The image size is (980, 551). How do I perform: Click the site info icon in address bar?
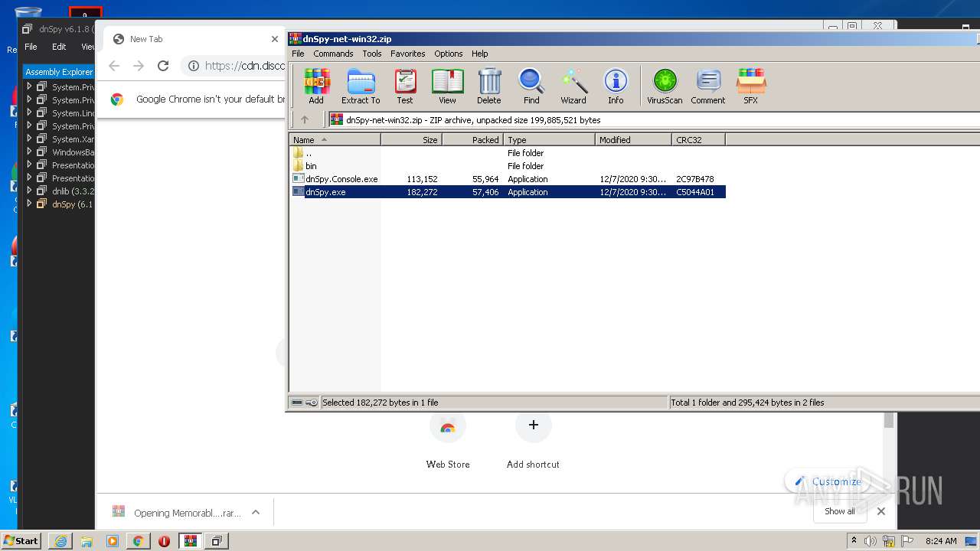coord(194,66)
